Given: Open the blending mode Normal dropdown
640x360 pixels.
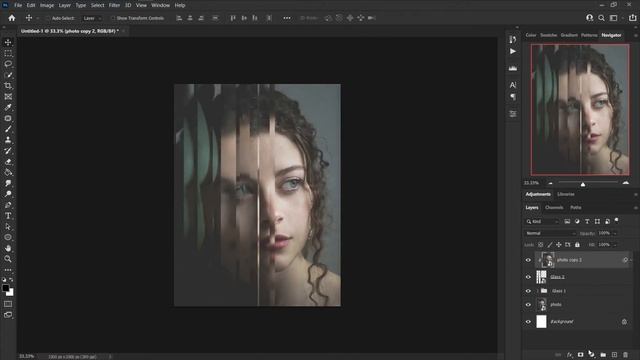Looking at the screenshot, I should click(x=550, y=233).
